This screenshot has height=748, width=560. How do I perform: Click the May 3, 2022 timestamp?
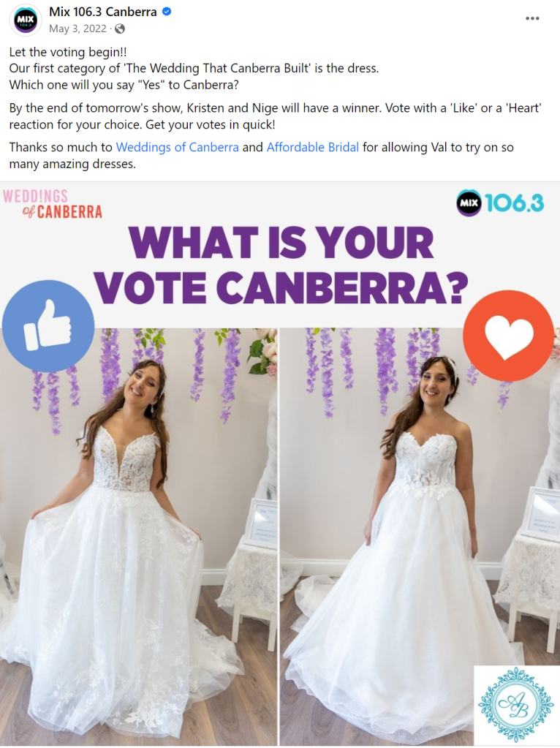pos(77,29)
